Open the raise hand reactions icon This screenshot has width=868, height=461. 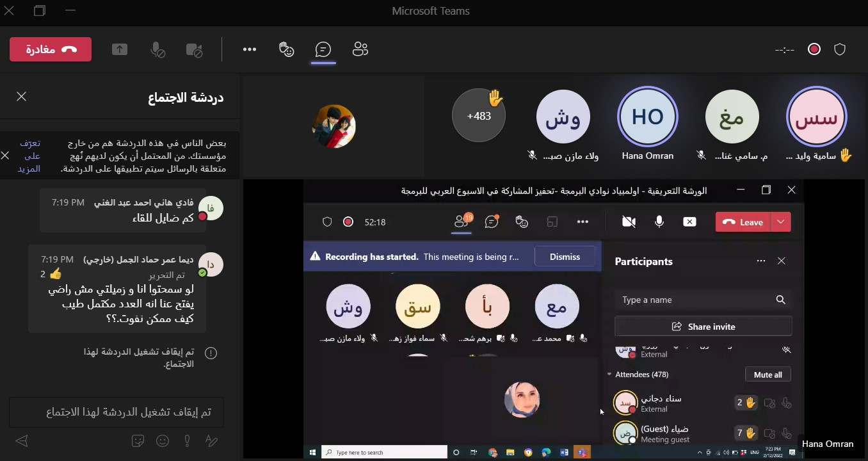click(x=287, y=49)
